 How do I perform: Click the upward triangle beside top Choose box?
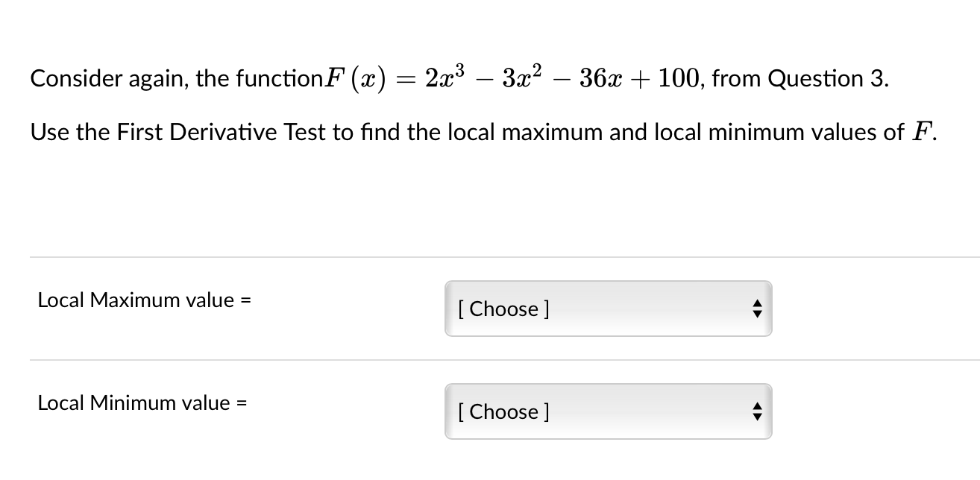point(756,303)
